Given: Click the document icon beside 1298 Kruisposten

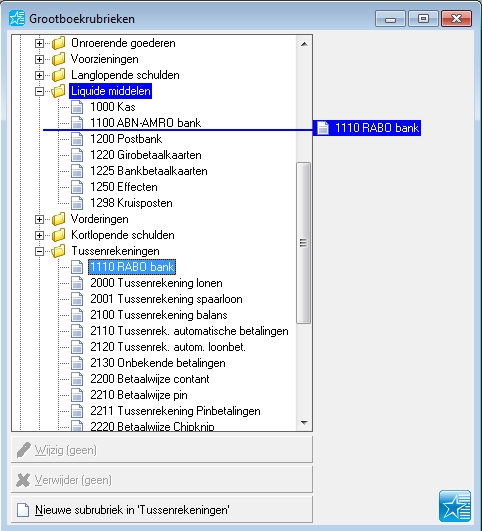Looking at the screenshot, I should (x=77, y=203).
